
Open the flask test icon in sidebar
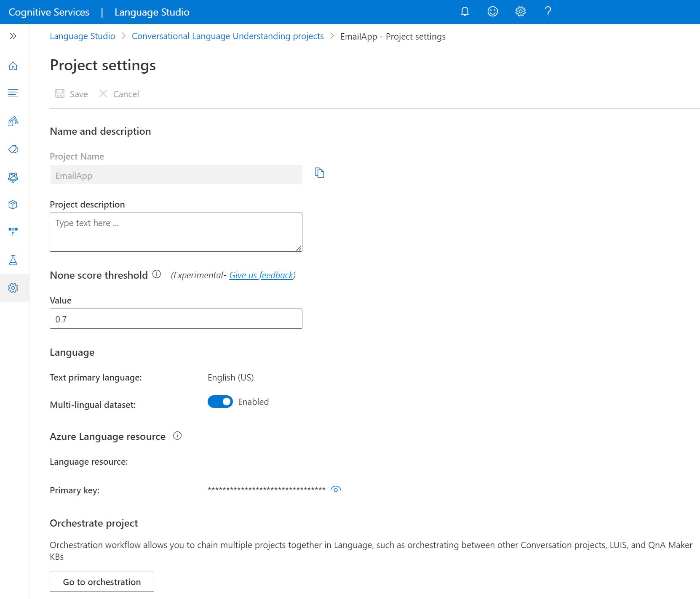13,260
